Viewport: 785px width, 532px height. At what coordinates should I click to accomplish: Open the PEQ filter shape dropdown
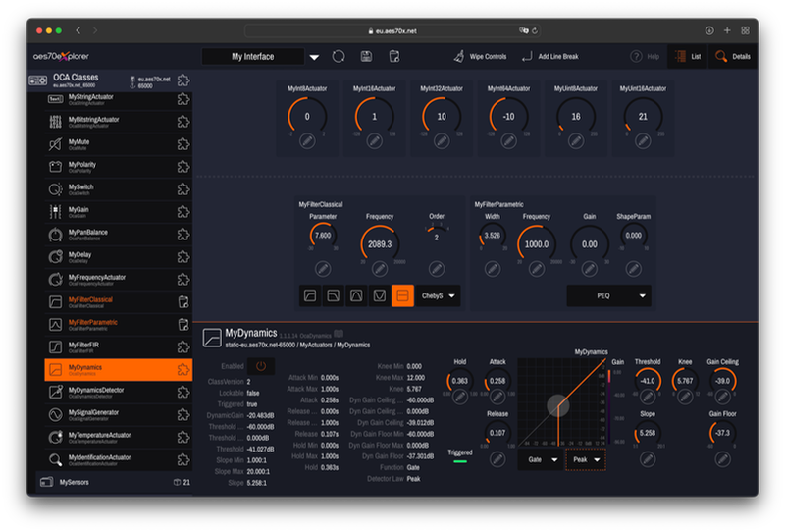click(x=608, y=295)
